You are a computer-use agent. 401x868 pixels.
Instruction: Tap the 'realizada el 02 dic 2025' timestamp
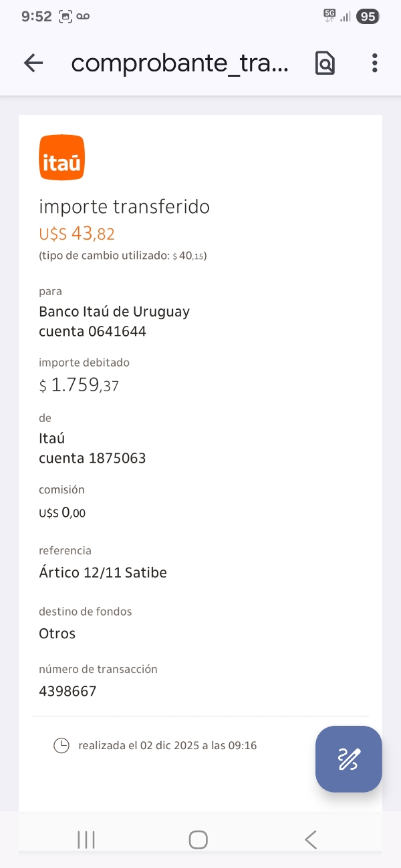click(167, 745)
